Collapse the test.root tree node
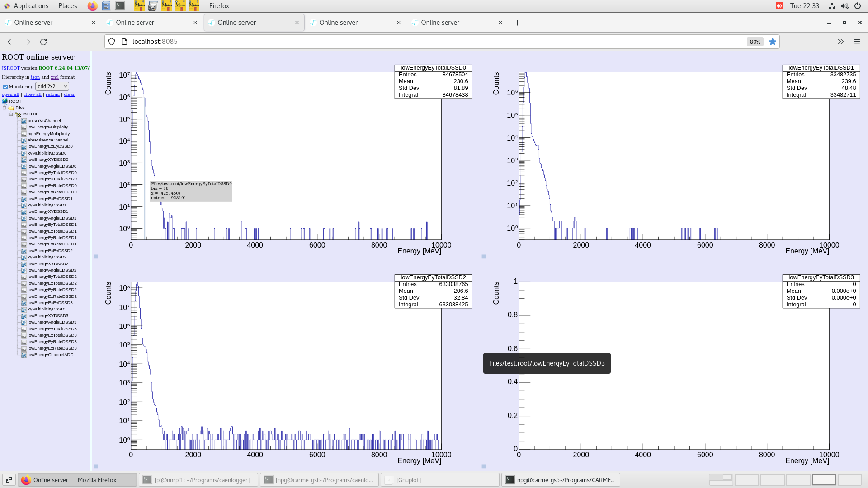The height and width of the screenshot is (488, 868). 11,113
